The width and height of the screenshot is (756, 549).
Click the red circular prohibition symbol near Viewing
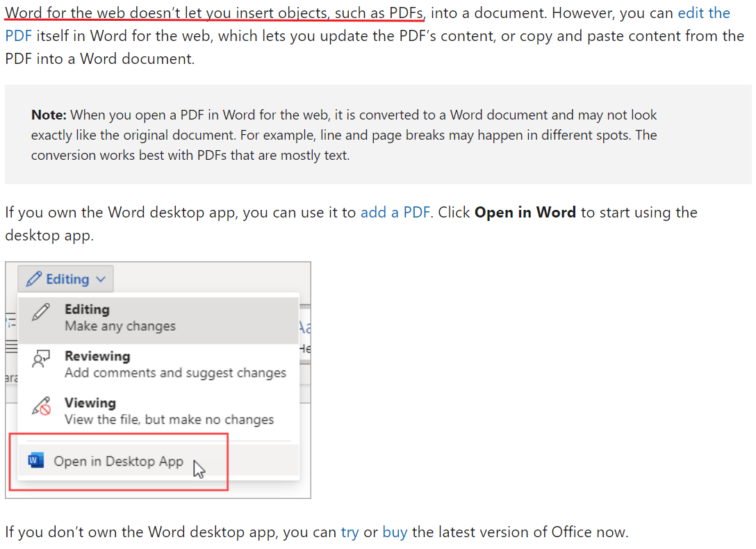[x=44, y=409]
